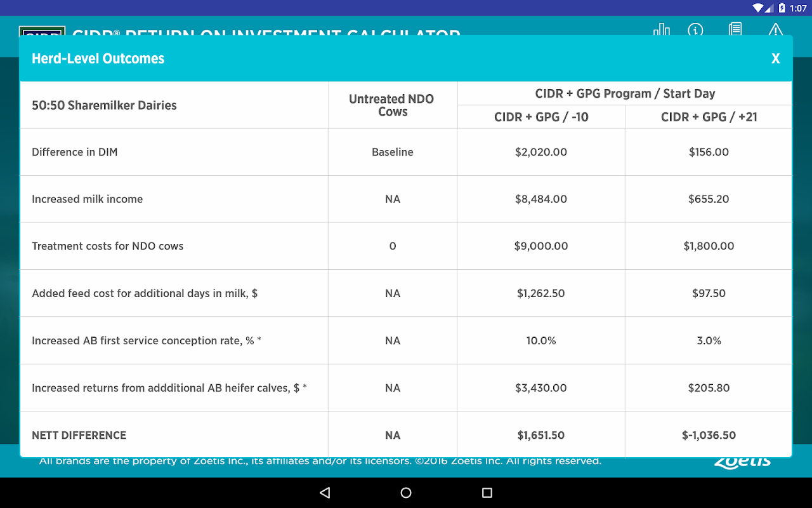
Task: Click the $2,020.00 value
Action: click(541, 152)
